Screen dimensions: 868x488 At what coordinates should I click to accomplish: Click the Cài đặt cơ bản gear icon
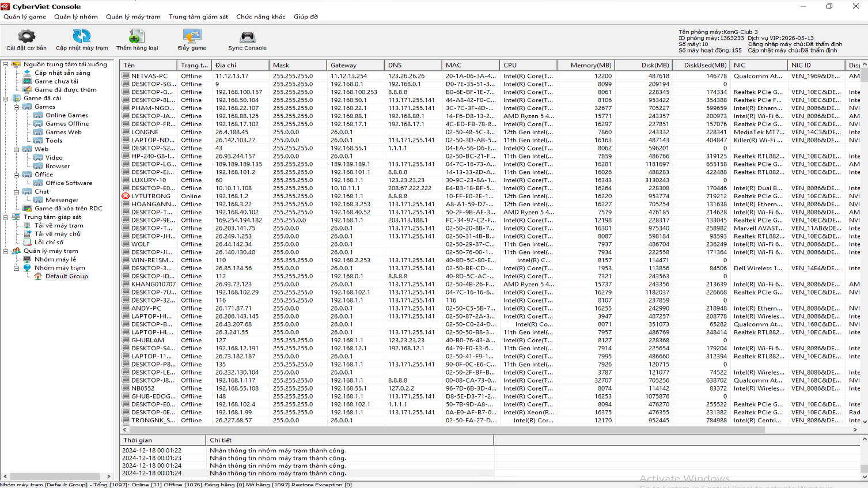26,37
